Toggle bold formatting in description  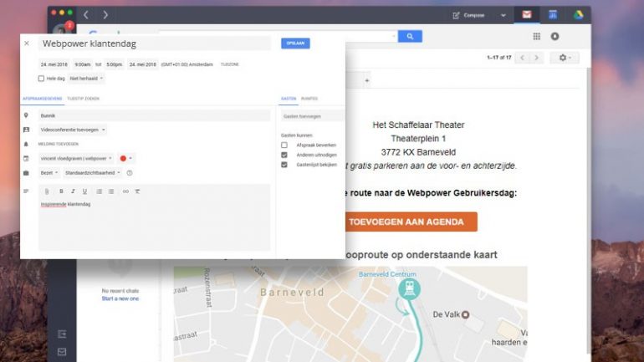pos(61,191)
